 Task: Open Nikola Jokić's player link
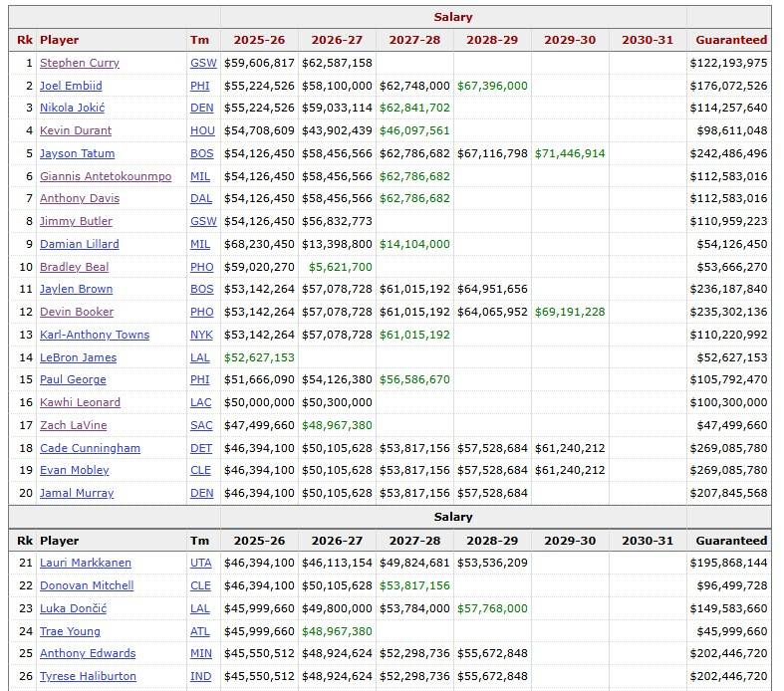[72, 108]
